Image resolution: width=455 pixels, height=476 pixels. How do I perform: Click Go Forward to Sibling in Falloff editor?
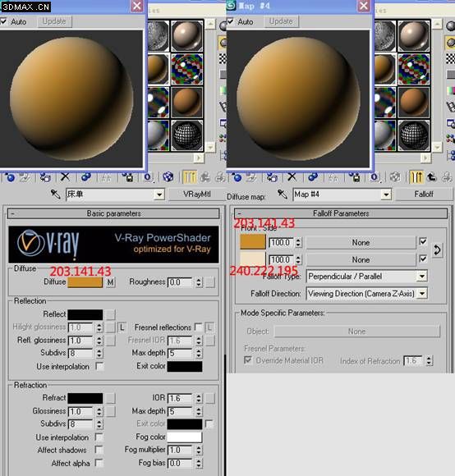[x=447, y=177]
